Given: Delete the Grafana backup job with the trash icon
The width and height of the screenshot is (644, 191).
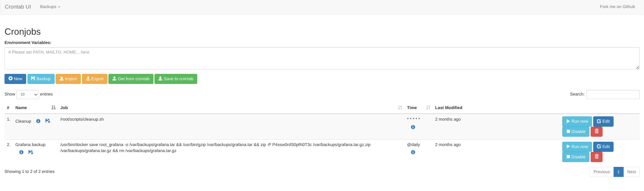Looking at the screenshot, I should 596,157.
